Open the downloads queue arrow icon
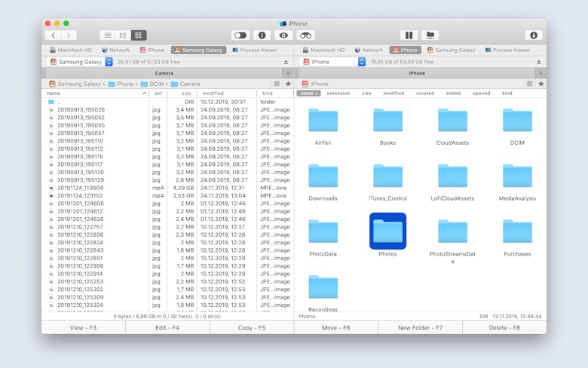This screenshot has height=368, width=588. [534, 35]
